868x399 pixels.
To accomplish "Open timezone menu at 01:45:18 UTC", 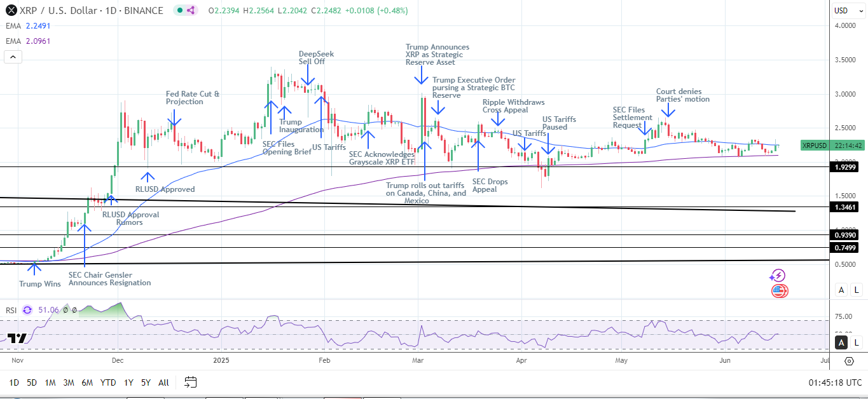I will tap(835, 382).
